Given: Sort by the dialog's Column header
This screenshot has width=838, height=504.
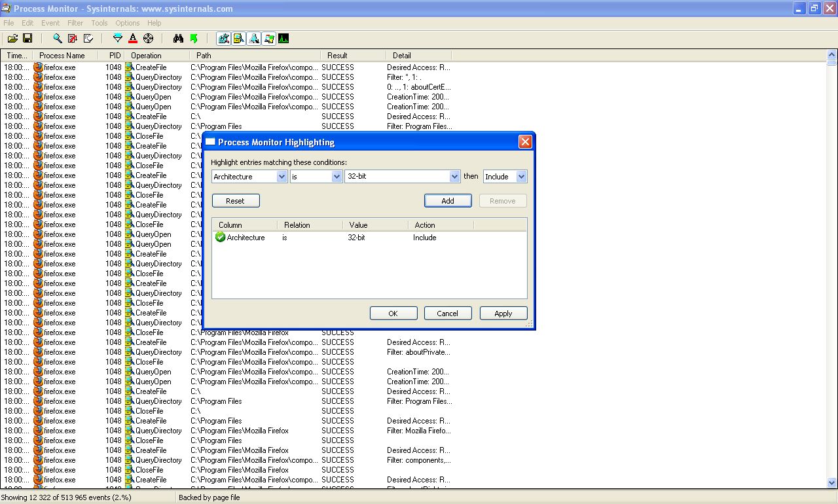Looking at the screenshot, I should coord(244,225).
